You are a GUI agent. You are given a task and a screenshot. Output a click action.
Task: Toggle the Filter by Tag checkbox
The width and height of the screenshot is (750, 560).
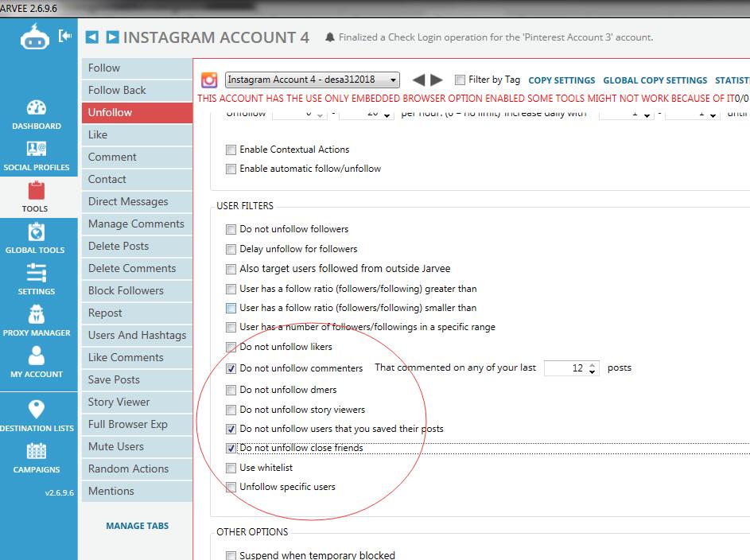pos(460,80)
